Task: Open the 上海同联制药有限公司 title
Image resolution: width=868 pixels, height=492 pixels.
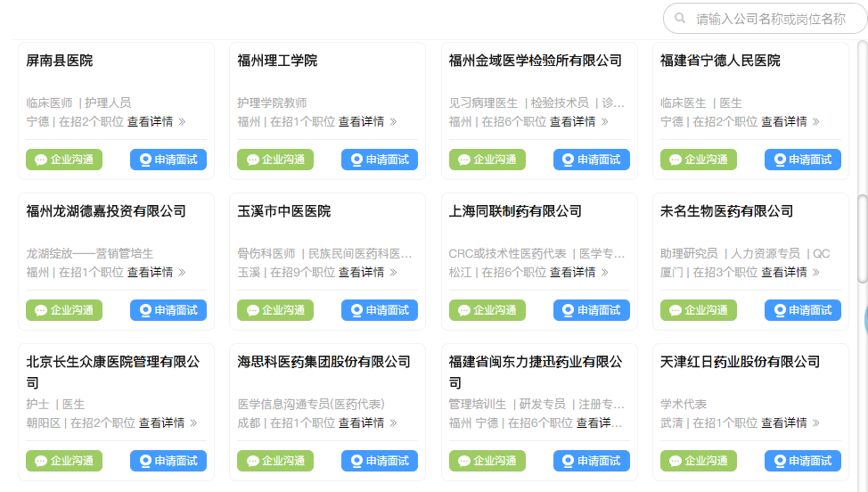Action: pos(515,211)
